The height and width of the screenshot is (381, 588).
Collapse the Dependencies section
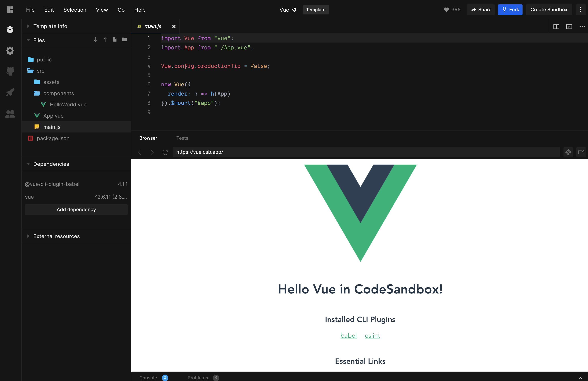[76, 164]
